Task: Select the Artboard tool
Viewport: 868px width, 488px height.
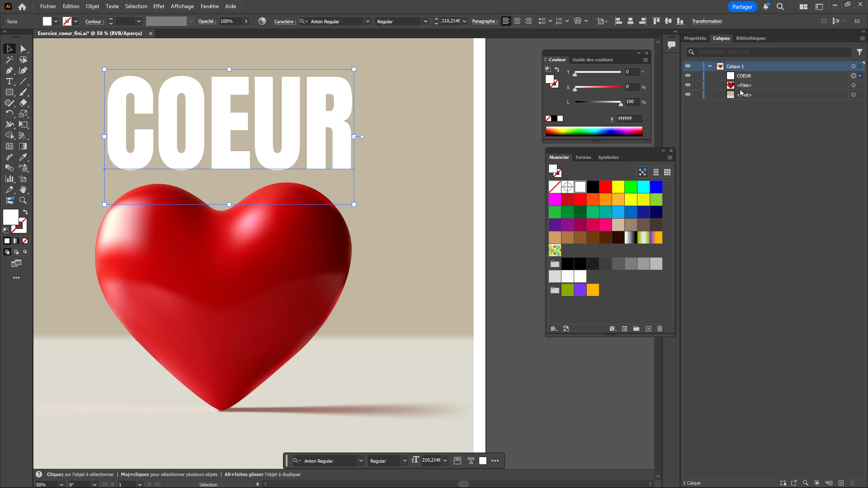Action: (x=23, y=178)
